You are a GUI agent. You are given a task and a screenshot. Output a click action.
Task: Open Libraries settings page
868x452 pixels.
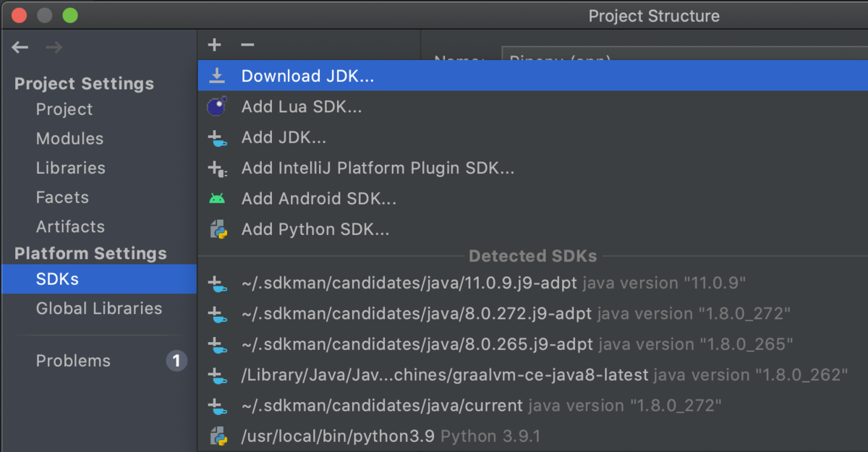click(x=71, y=168)
